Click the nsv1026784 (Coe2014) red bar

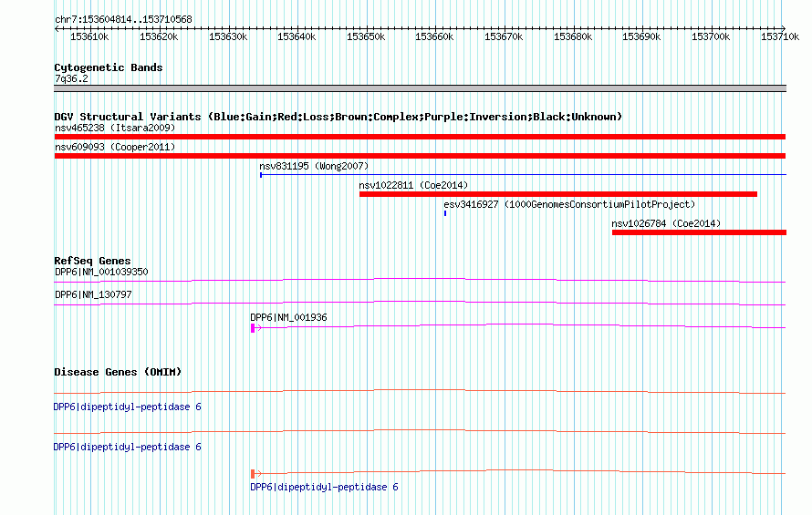click(699, 232)
